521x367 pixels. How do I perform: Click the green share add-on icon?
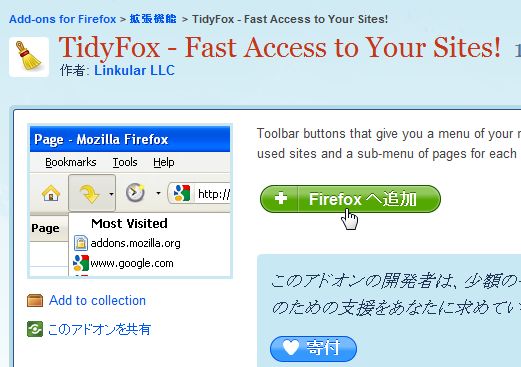click(35, 329)
